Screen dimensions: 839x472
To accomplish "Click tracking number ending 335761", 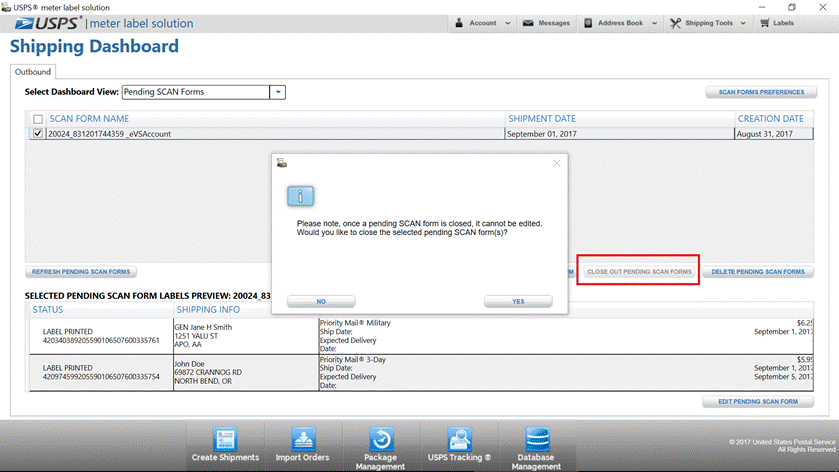I will point(101,340).
